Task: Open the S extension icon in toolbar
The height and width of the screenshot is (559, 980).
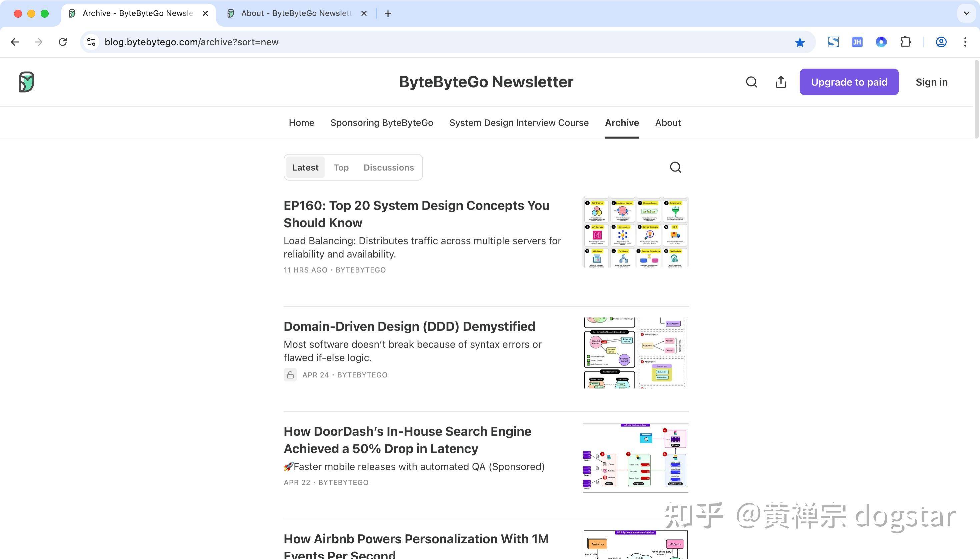Action: tap(833, 42)
